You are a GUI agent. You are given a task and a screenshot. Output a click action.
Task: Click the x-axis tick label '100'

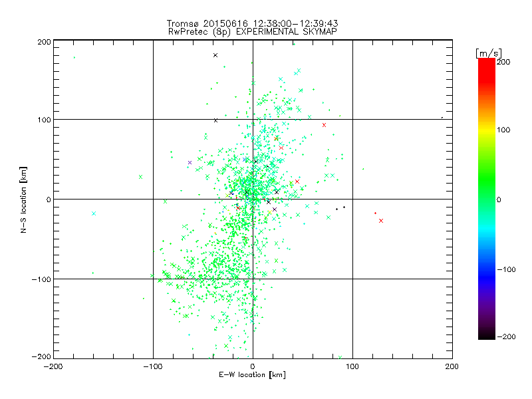click(x=352, y=366)
